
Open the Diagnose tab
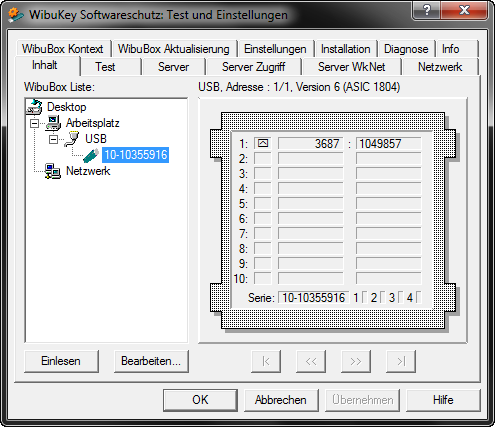(x=406, y=49)
